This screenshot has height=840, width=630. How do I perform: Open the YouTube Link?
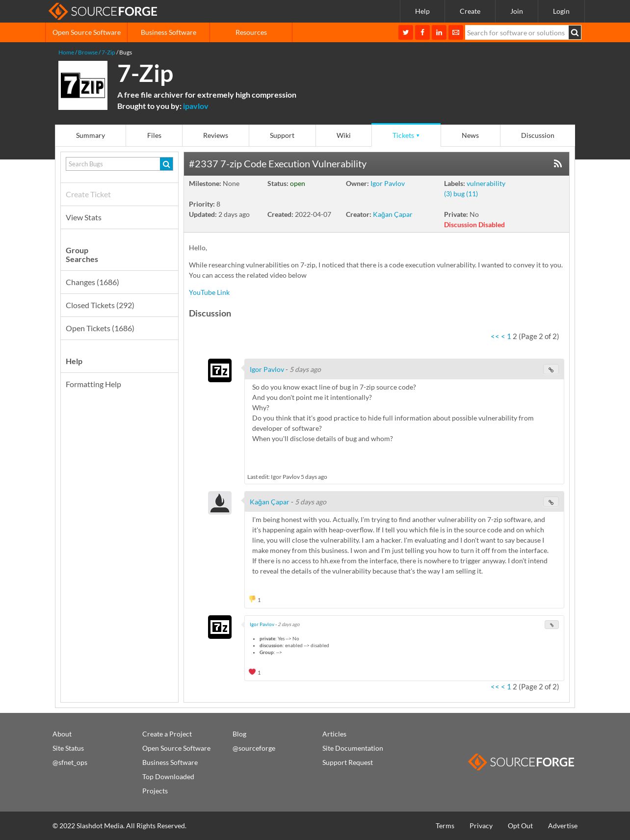[x=209, y=292]
